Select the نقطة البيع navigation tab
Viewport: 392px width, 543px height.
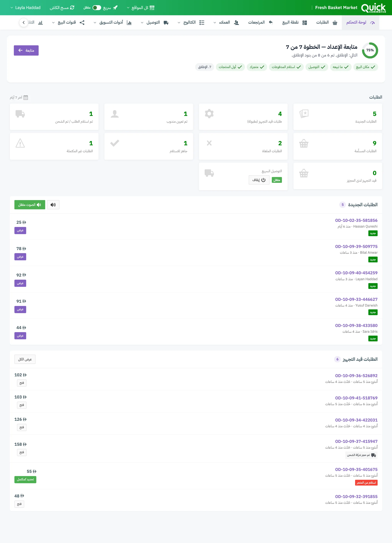coord(295,22)
